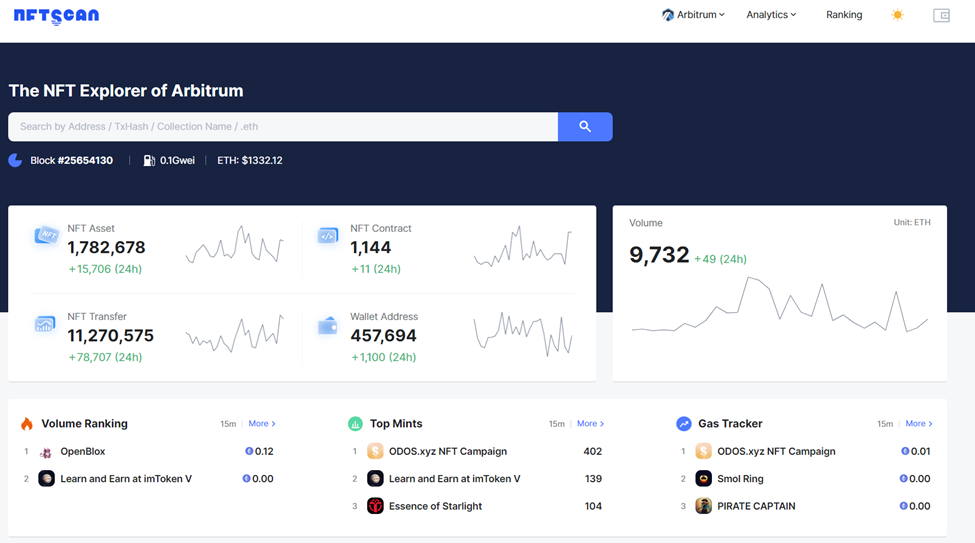Open OpenBlox collection in Volume Ranking
The height and width of the screenshot is (543, 975).
(x=82, y=452)
